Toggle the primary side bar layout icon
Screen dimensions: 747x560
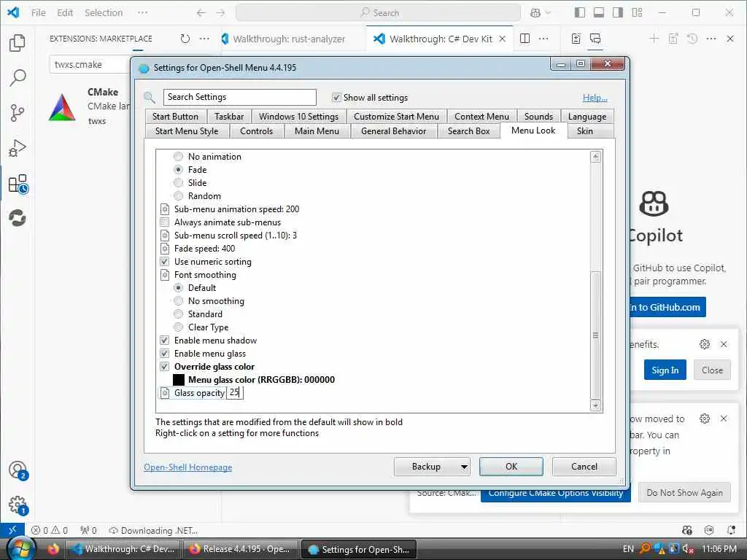click(x=580, y=13)
